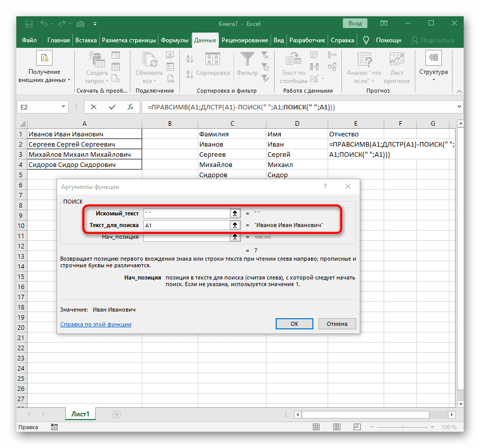Open the Вставка ribbon tab
Screen dimensions: 480x448
(x=86, y=40)
